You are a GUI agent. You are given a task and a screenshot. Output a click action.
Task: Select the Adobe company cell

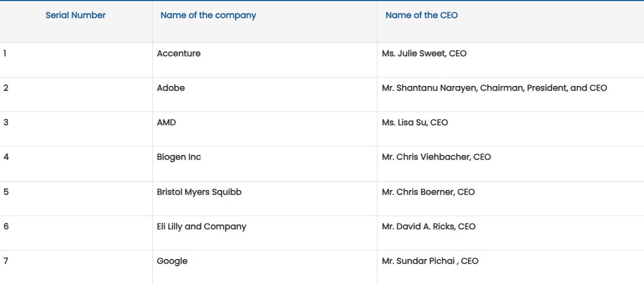pyautogui.click(x=171, y=88)
